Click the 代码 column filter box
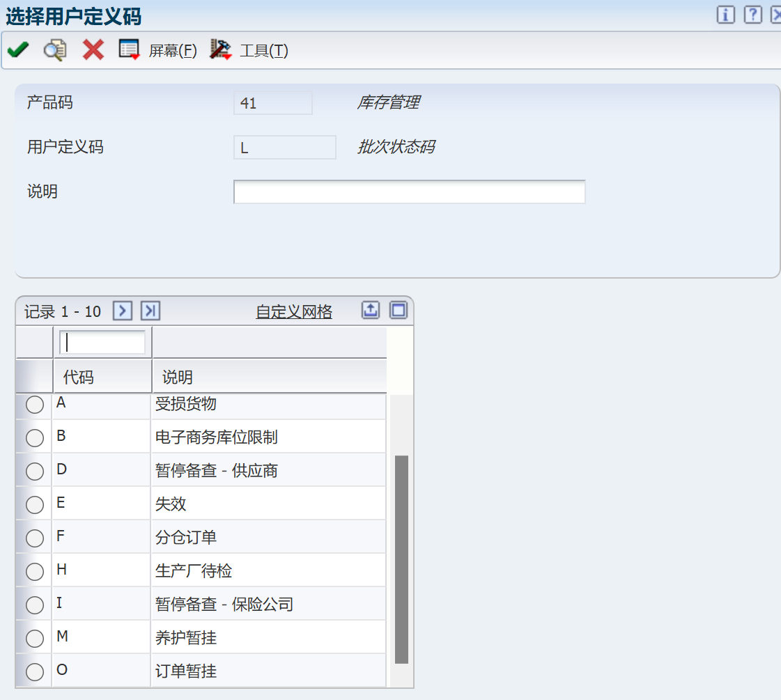Image resolution: width=781 pixels, height=700 pixels. coord(102,343)
